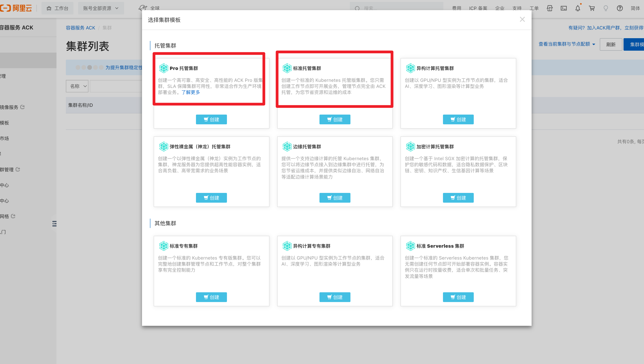Click the API explorer icon

tap(550, 8)
